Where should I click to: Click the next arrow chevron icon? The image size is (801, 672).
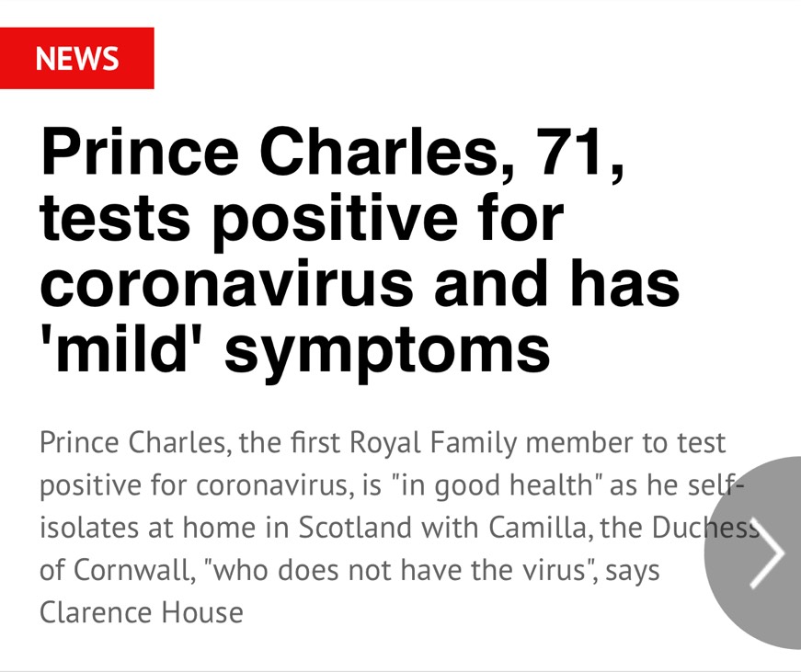[767, 553]
